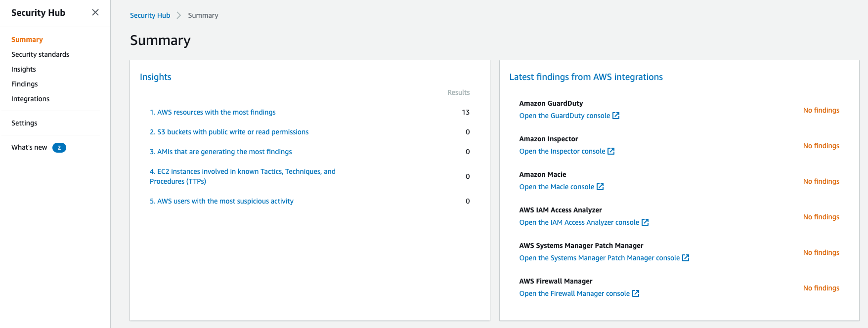Click Open the GuardDuty console link

coord(564,116)
